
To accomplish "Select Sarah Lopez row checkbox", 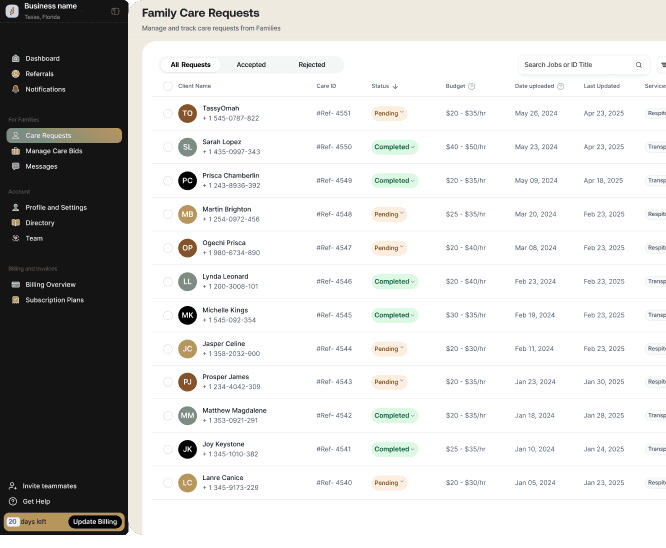I will (168, 147).
